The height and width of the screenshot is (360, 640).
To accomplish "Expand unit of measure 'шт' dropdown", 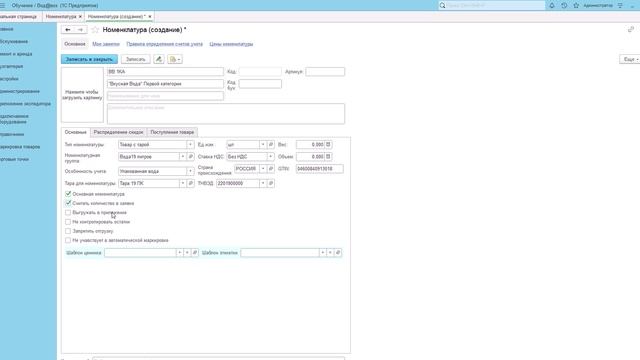I will pyautogui.click(x=263, y=144).
